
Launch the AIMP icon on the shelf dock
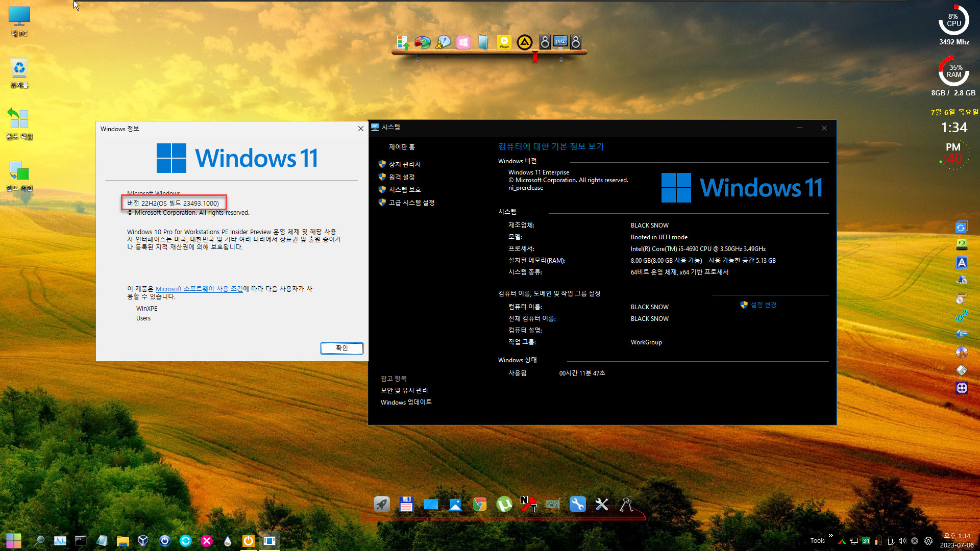(525, 42)
